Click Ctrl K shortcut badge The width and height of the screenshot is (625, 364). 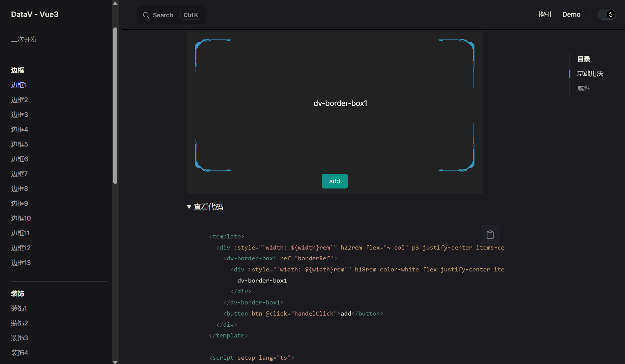[191, 15]
